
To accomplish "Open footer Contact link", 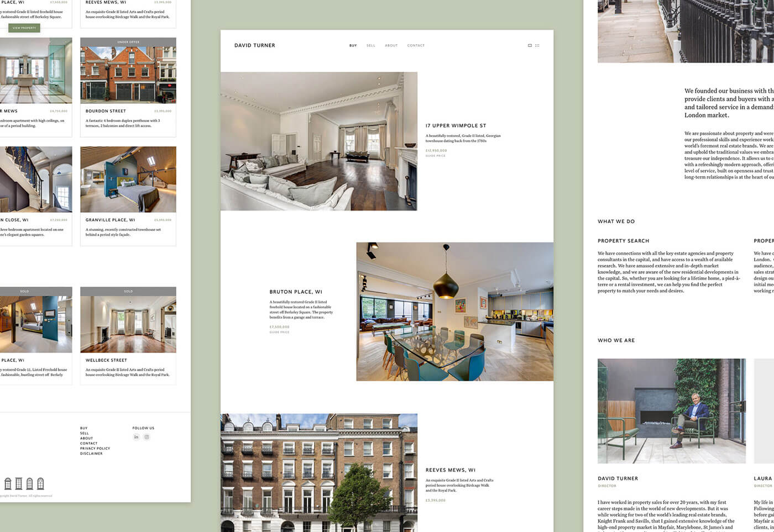I will (x=88, y=443).
